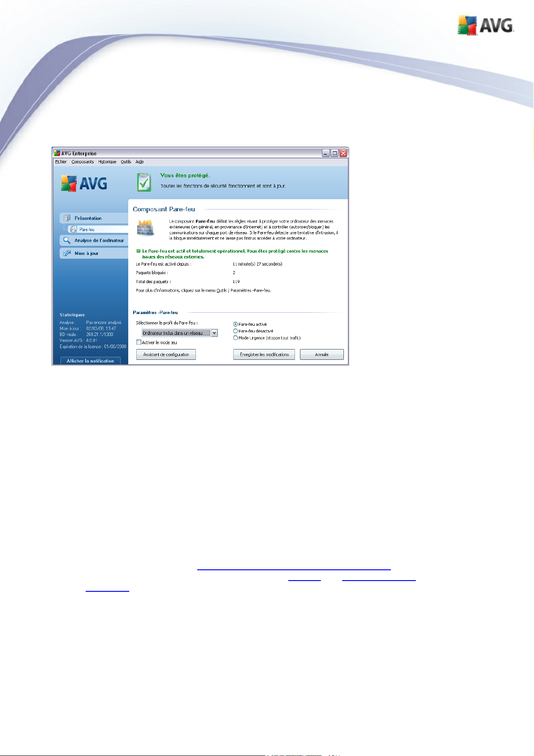Click the Annuler button

[x=322, y=354]
